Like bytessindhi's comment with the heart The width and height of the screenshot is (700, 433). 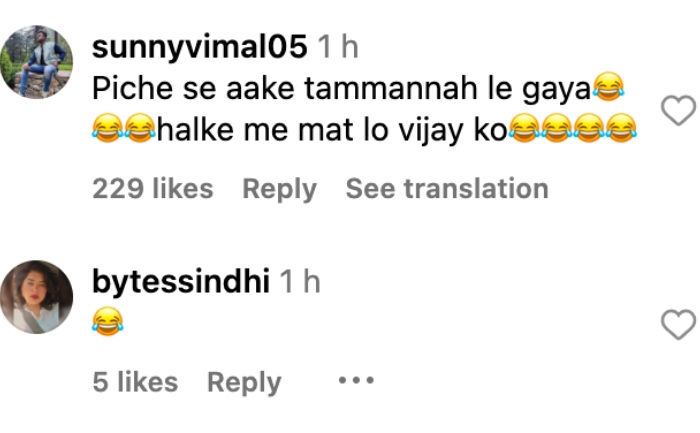[x=678, y=325]
